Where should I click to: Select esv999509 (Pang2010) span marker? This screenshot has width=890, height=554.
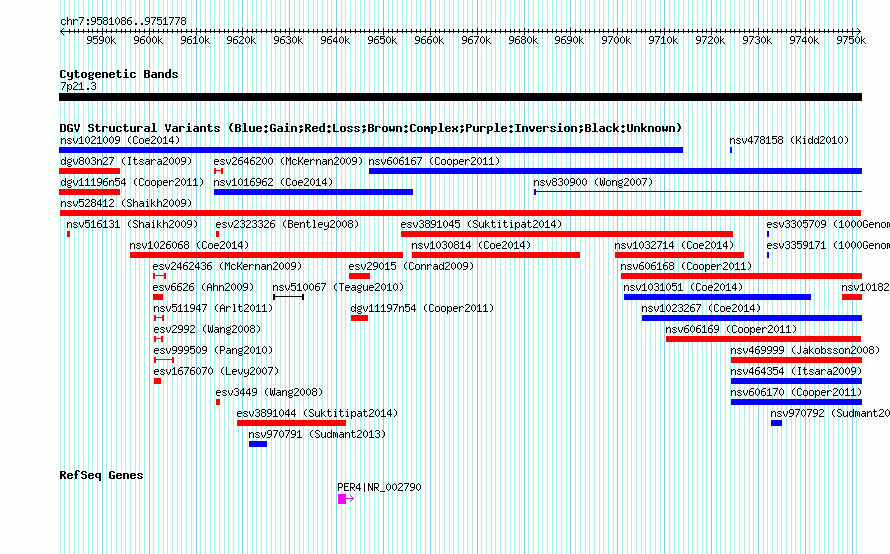pyautogui.click(x=164, y=360)
